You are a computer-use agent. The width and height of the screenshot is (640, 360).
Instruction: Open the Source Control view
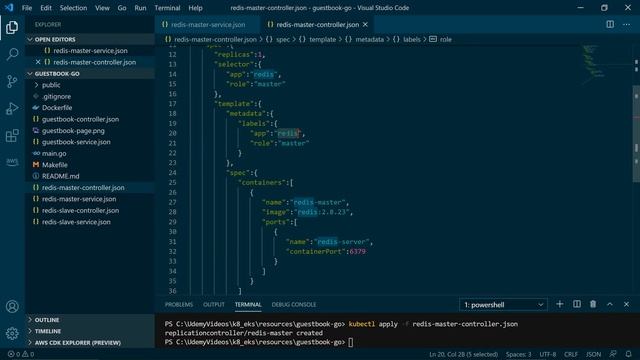12,81
